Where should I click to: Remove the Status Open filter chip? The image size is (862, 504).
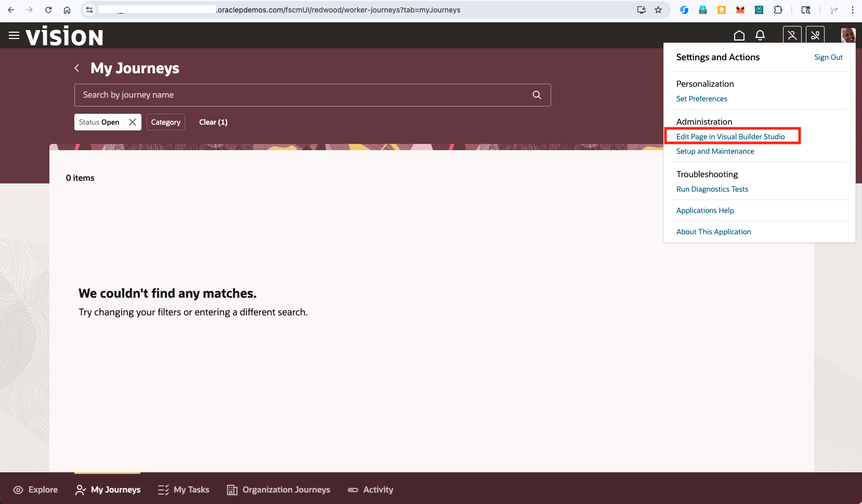[x=133, y=122]
